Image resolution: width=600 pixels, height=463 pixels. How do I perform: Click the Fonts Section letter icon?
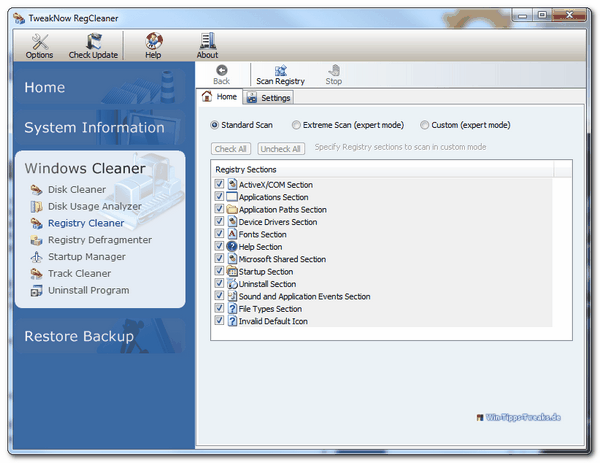pyautogui.click(x=232, y=234)
